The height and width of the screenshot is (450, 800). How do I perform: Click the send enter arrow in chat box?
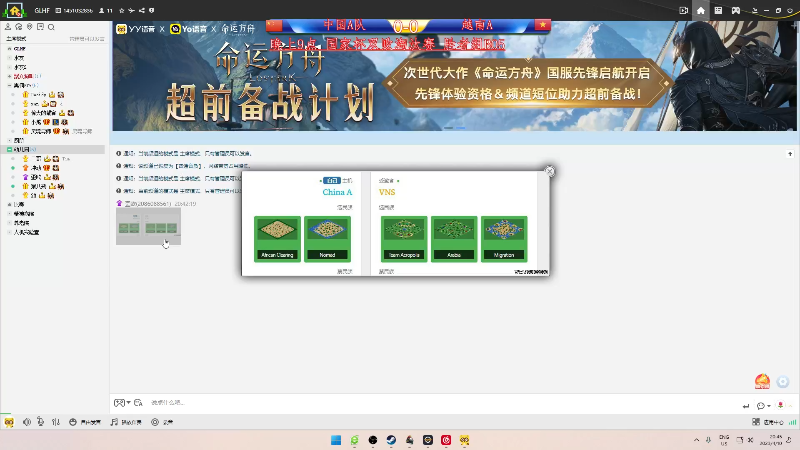click(x=746, y=406)
